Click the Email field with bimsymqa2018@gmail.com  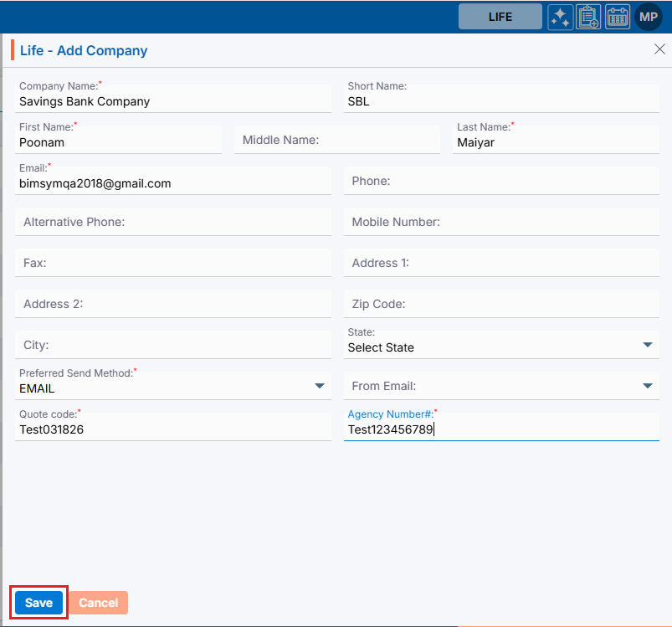(173, 183)
